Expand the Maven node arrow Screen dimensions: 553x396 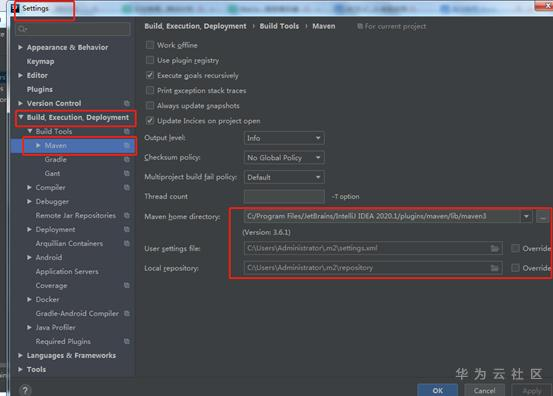[x=38, y=145]
